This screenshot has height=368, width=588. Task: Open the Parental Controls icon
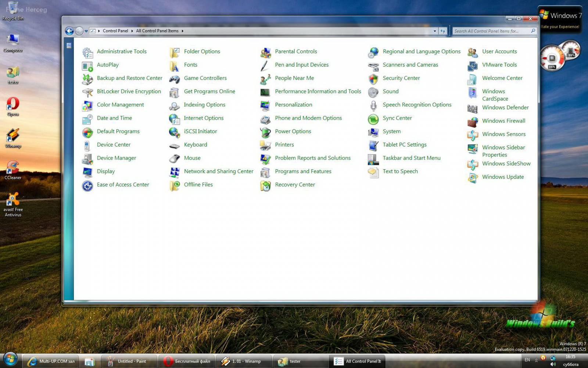click(265, 53)
